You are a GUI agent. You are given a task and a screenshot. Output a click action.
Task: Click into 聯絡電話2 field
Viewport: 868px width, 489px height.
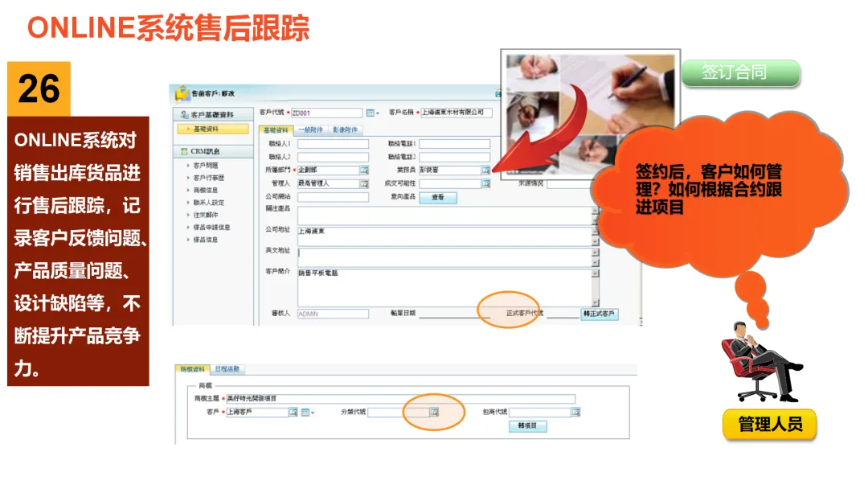(454, 158)
